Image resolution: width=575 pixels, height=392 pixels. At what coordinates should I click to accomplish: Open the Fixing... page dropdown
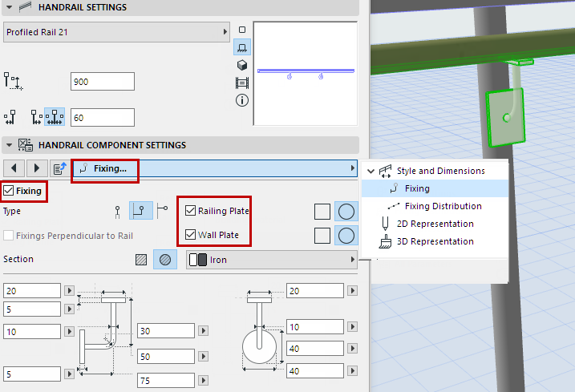pos(215,168)
